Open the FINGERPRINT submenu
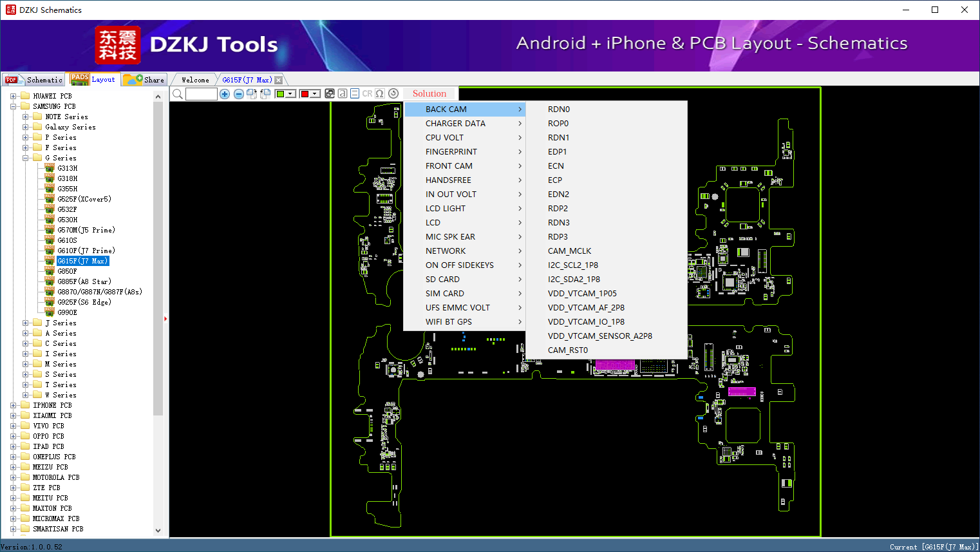This screenshot has width=980, height=552. pos(465,152)
